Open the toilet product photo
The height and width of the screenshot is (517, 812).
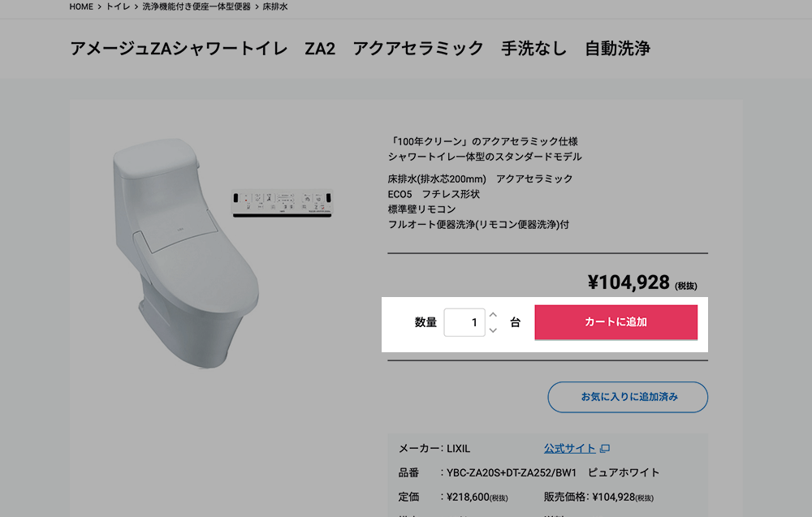click(186, 253)
